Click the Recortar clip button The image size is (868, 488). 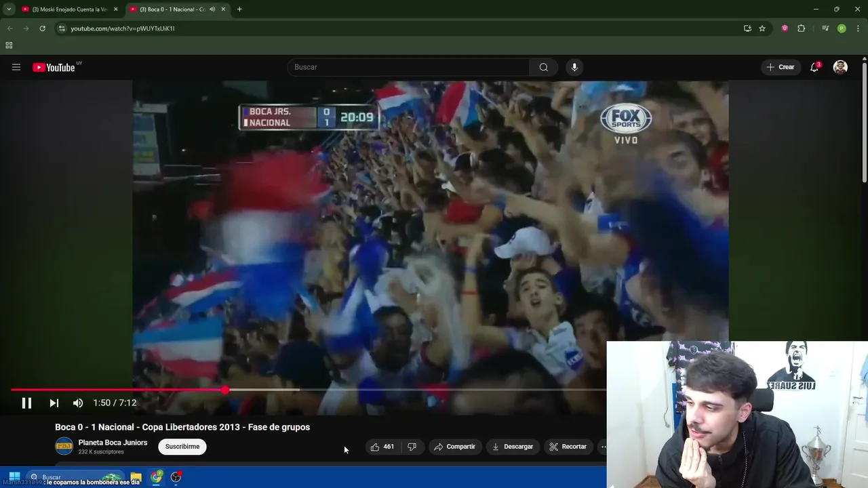568,447
